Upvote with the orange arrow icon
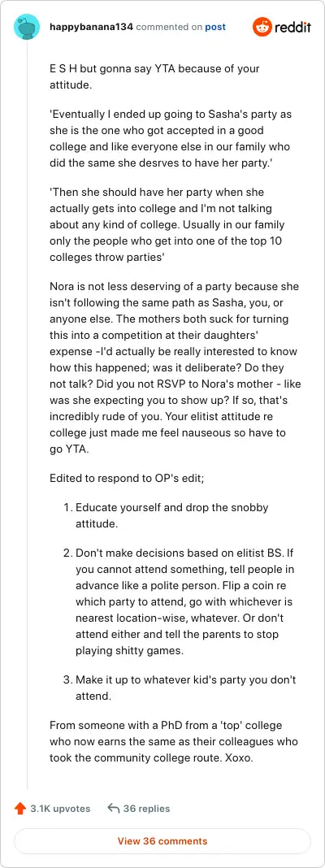The height and width of the screenshot is (868, 325). click(x=20, y=809)
